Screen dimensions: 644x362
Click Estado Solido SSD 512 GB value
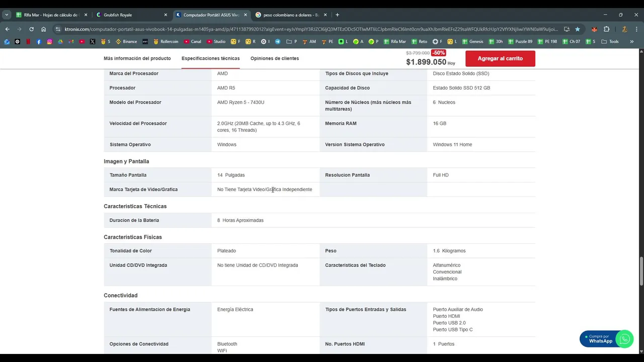click(461, 88)
